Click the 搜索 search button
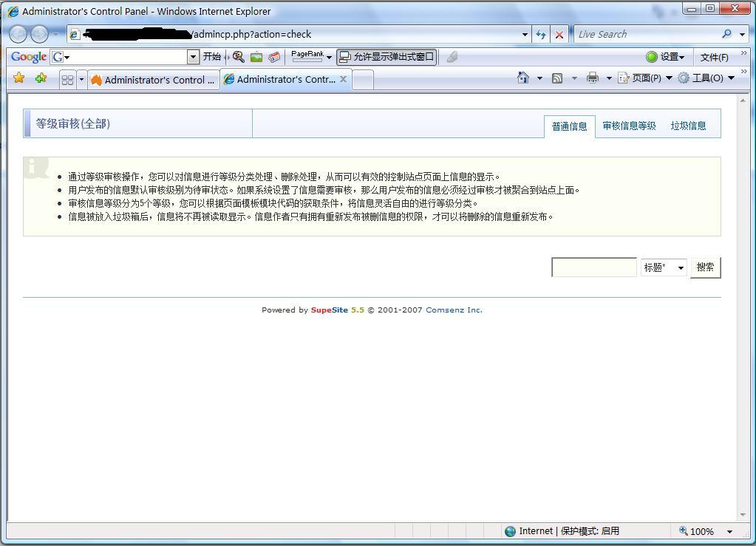This screenshot has height=546, width=756. pos(705,267)
